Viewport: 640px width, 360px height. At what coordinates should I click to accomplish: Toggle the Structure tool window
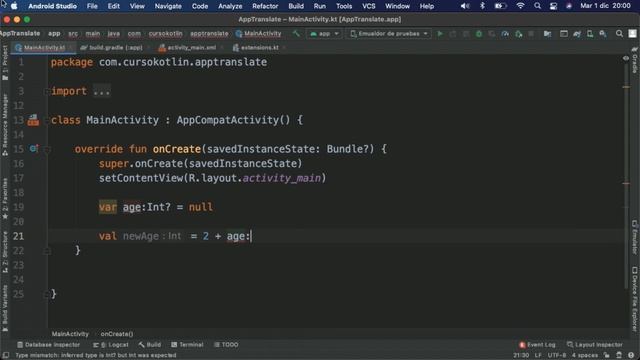[5, 252]
